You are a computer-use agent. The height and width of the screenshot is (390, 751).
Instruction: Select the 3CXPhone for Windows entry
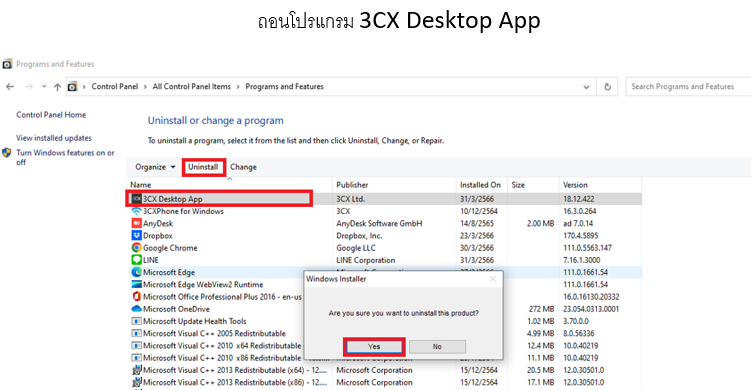point(183,211)
